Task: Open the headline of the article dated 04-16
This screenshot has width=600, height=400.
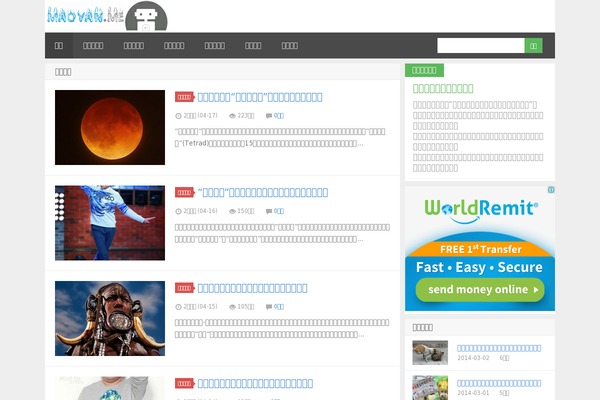Action: click(x=263, y=193)
